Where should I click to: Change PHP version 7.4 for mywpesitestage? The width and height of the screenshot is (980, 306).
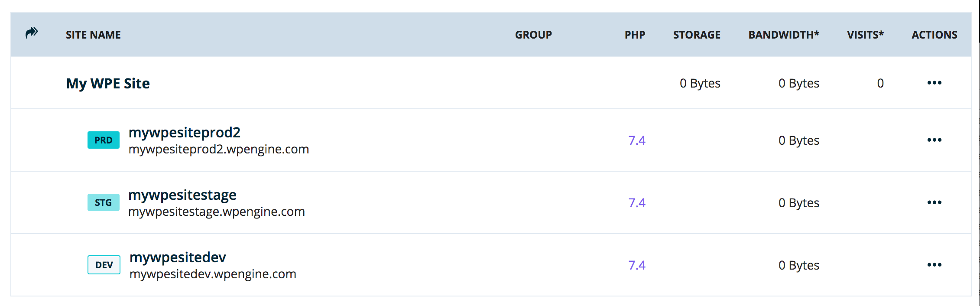[x=637, y=203]
